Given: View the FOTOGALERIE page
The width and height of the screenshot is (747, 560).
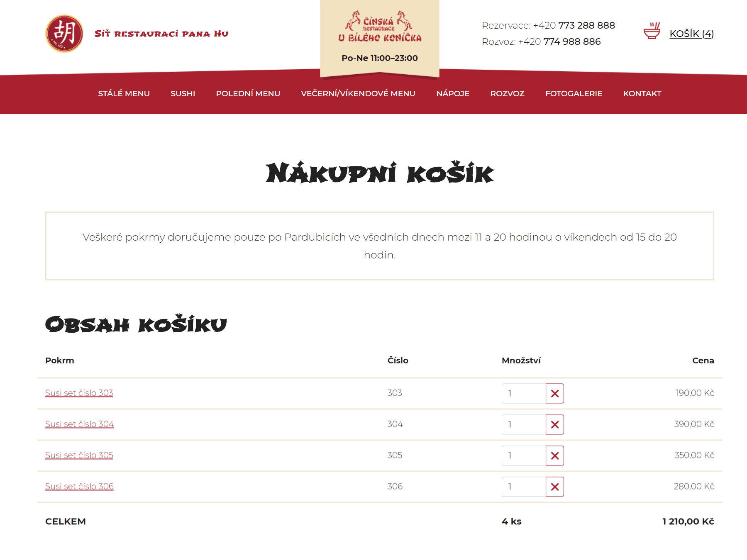Looking at the screenshot, I should click(574, 94).
